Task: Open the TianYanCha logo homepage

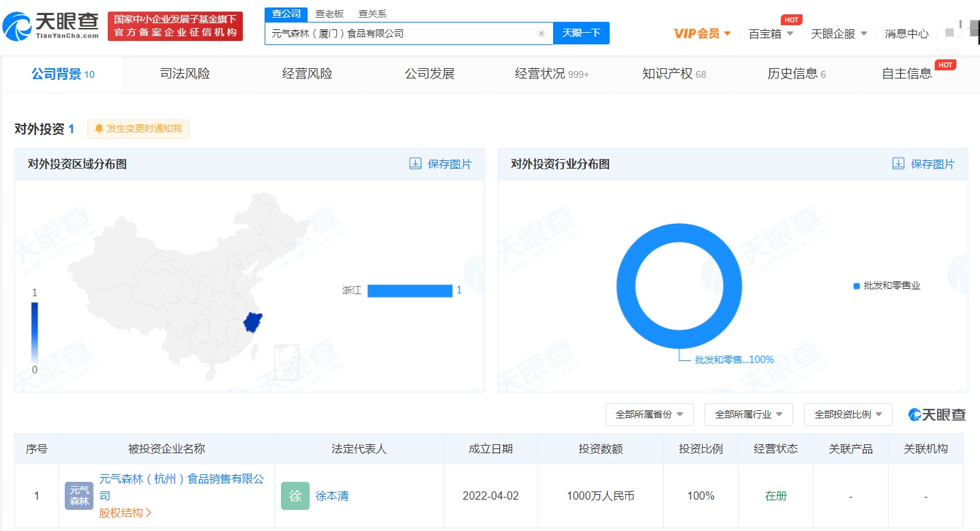Action: 51,26
